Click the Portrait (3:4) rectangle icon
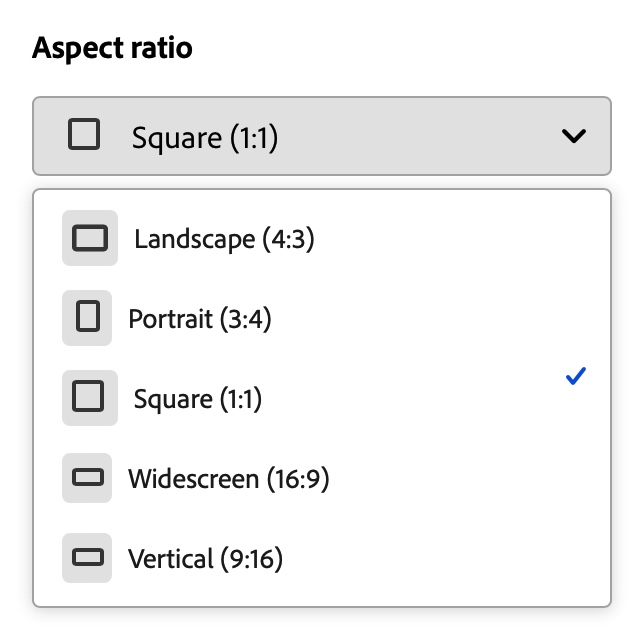This screenshot has height=632, width=644. (x=90, y=318)
